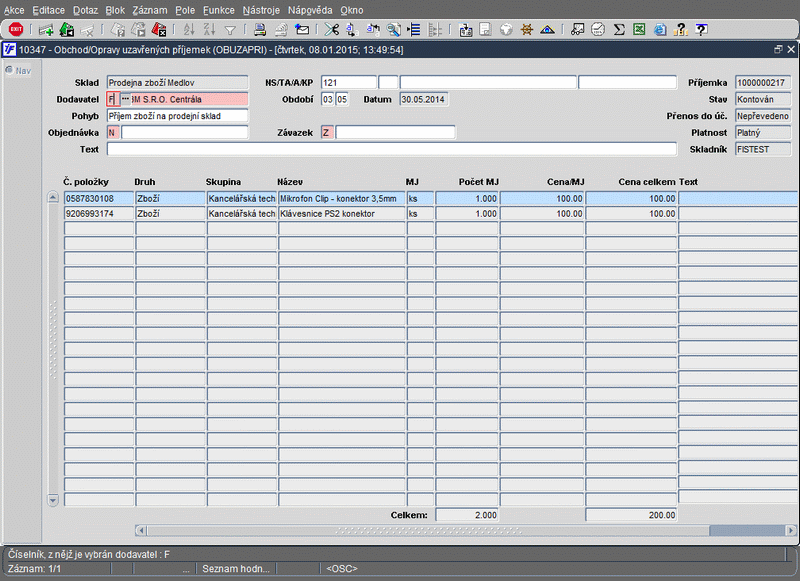Click the triangle eye icon

click(x=547, y=30)
